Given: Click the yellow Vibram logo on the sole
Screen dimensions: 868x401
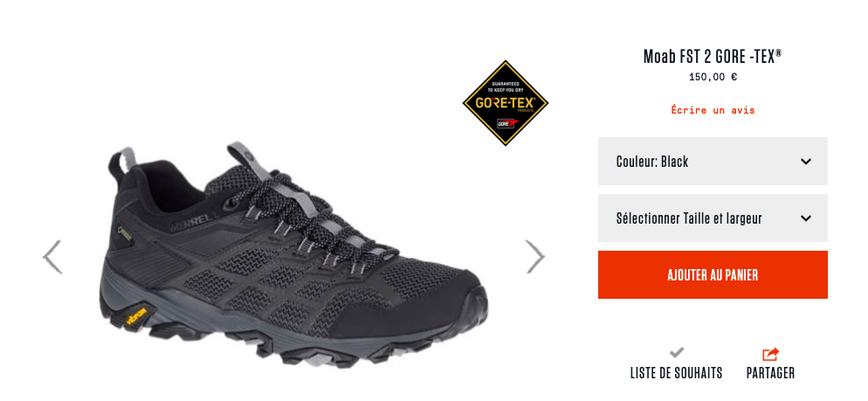Looking at the screenshot, I should tap(136, 316).
